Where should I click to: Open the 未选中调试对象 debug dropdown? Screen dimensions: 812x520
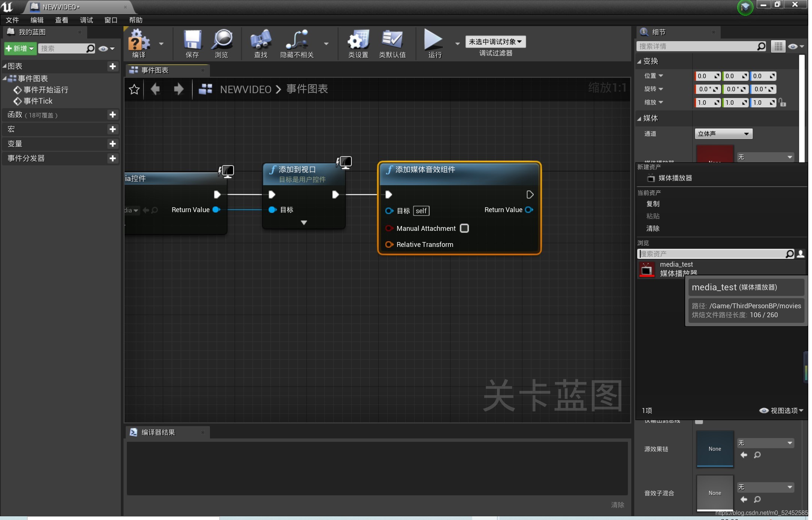coord(495,42)
